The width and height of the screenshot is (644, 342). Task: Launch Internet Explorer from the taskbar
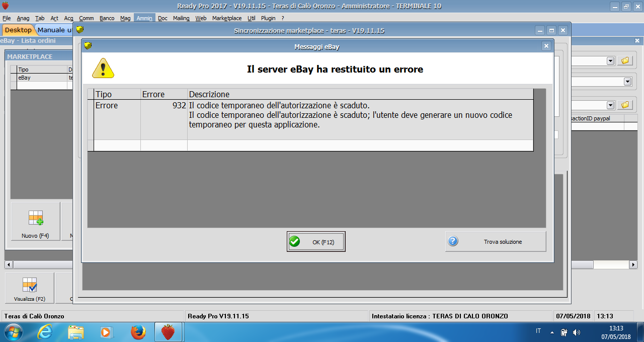pyautogui.click(x=45, y=332)
